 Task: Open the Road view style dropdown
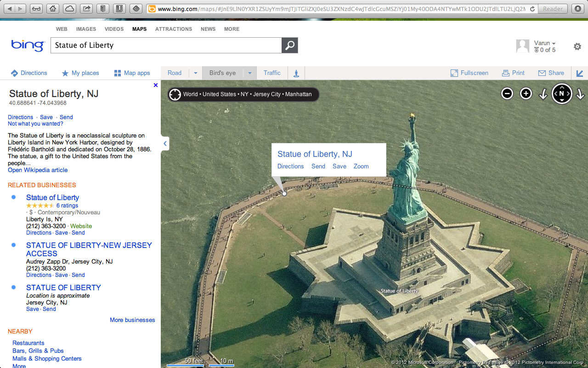pos(196,73)
